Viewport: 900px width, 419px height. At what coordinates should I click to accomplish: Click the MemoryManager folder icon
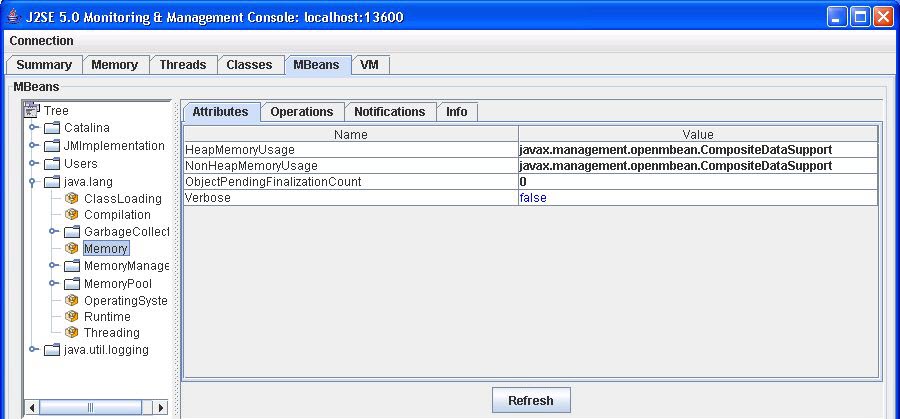pos(72,266)
